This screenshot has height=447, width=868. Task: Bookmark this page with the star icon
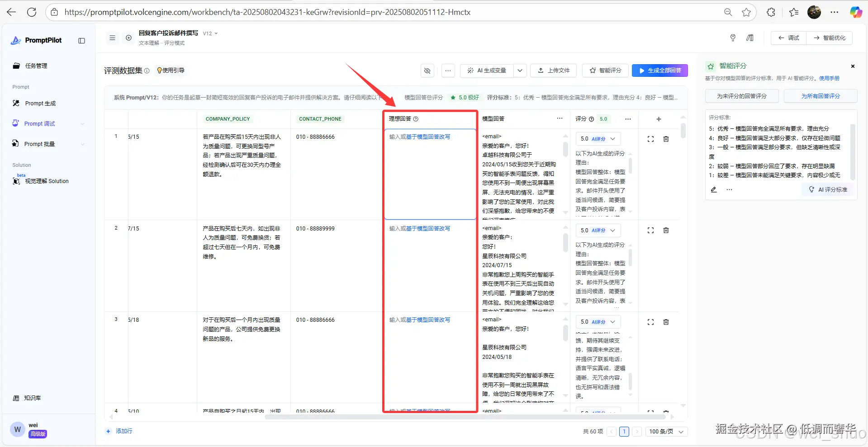click(x=746, y=12)
